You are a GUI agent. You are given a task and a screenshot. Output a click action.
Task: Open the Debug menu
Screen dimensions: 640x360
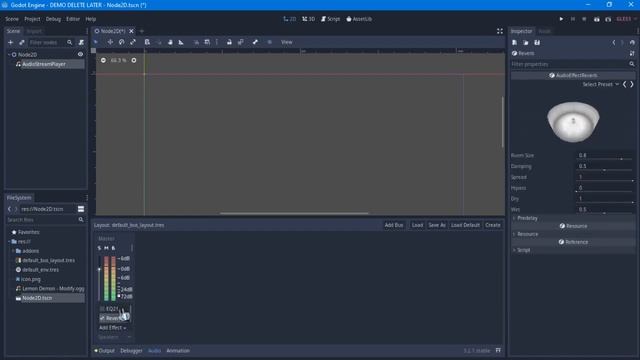coord(53,19)
